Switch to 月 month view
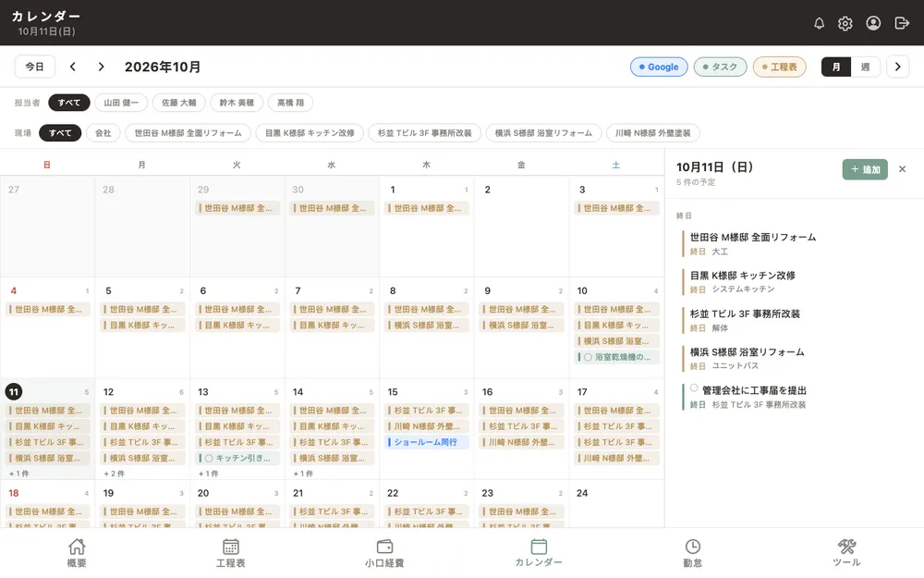 [836, 67]
